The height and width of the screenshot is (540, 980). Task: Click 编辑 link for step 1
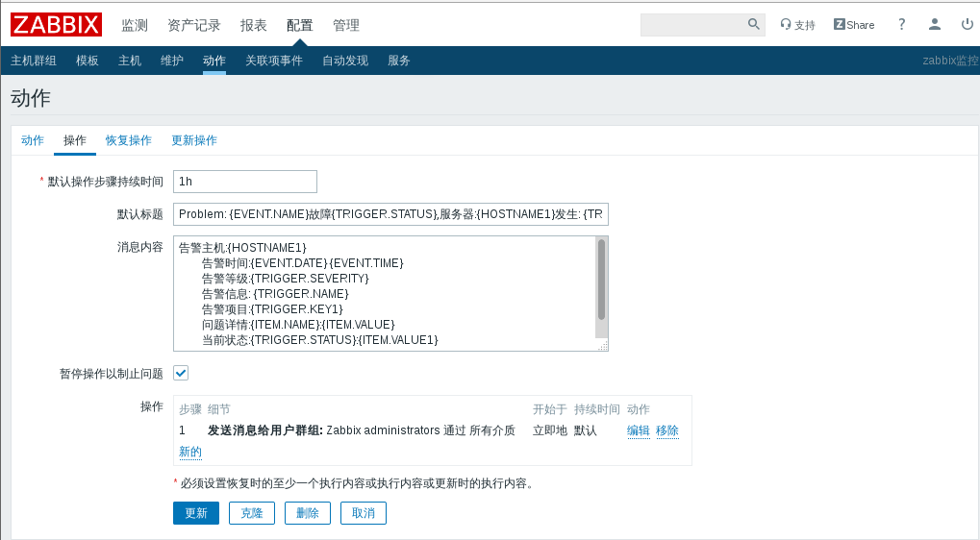(x=639, y=430)
